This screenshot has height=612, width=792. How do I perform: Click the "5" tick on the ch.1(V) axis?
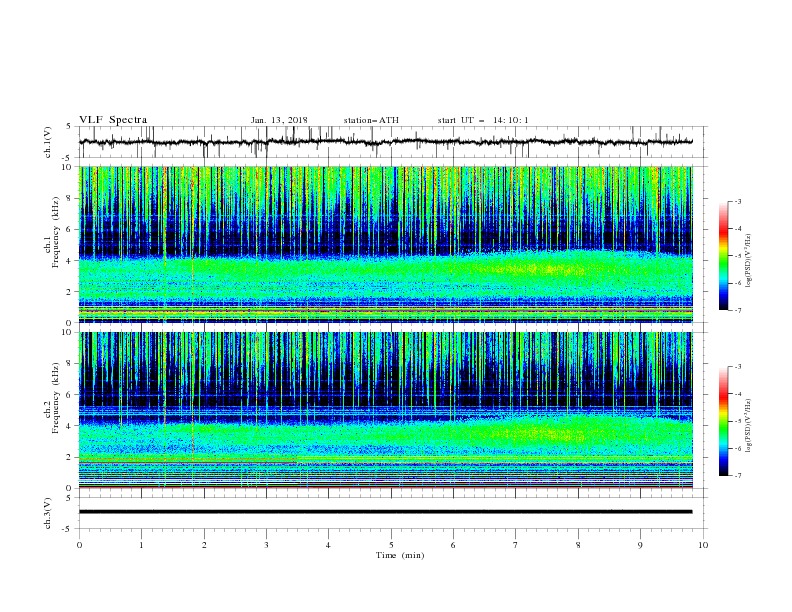[69, 126]
